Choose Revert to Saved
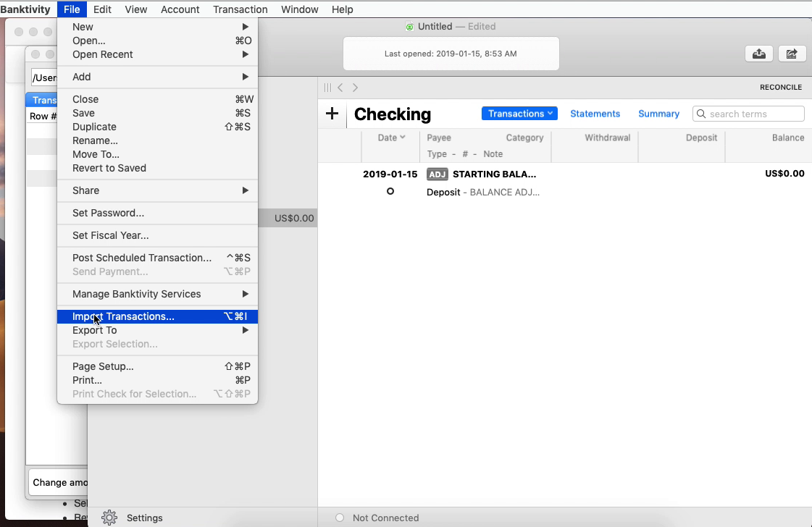The height and width of the screenshot is (527, 812). coord(157,168)
